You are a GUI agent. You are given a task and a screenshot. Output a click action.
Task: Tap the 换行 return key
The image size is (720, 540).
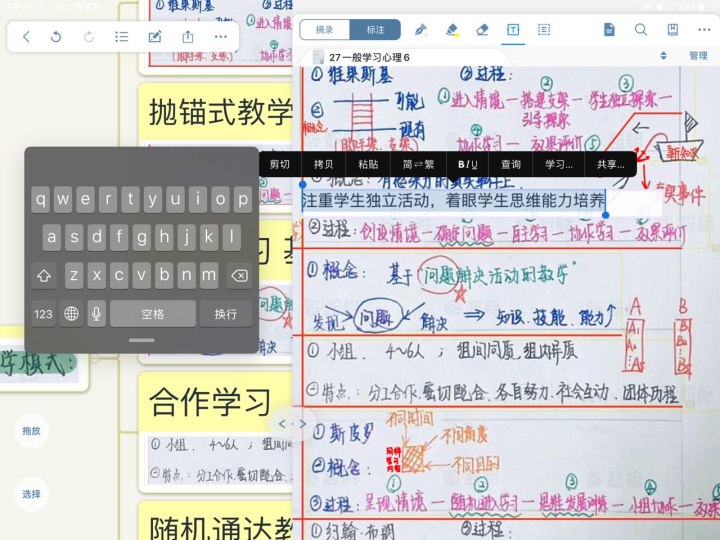pyautogui.click(x=225, y=314)
